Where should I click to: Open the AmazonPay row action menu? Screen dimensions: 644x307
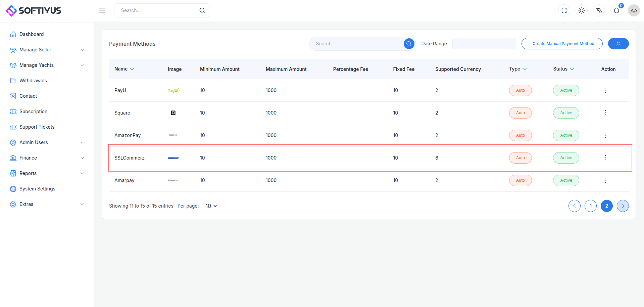pos(605,135)
